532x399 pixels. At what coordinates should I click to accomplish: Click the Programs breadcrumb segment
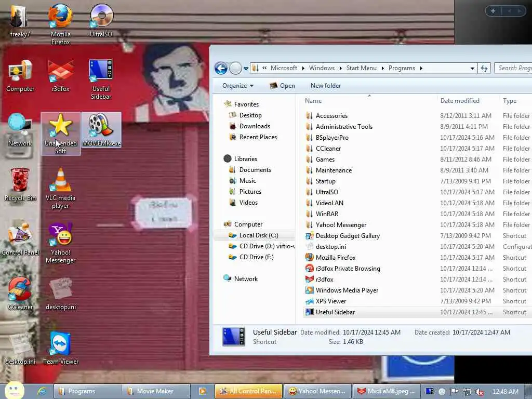(402, 68)
